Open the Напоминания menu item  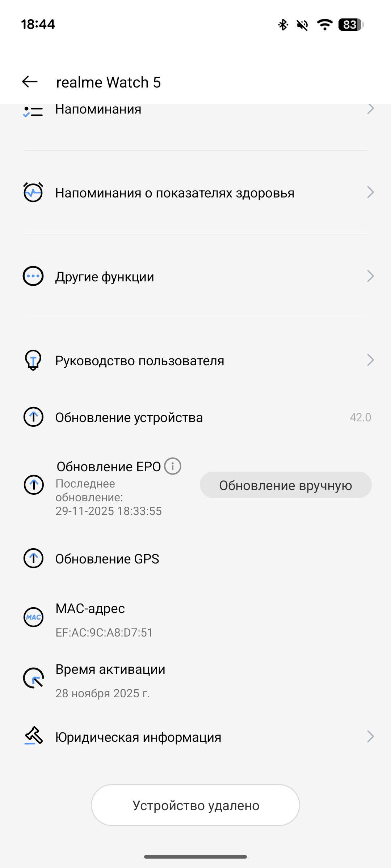pyautogui.click(x=98, y=109)
